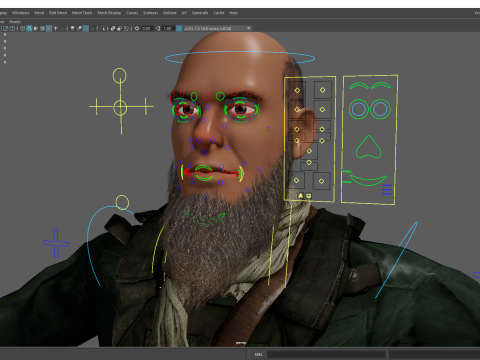Viewport: 480px width, 360px height.
Task: Open the Mesh Tools menu
Action: [x=82, y=13]
